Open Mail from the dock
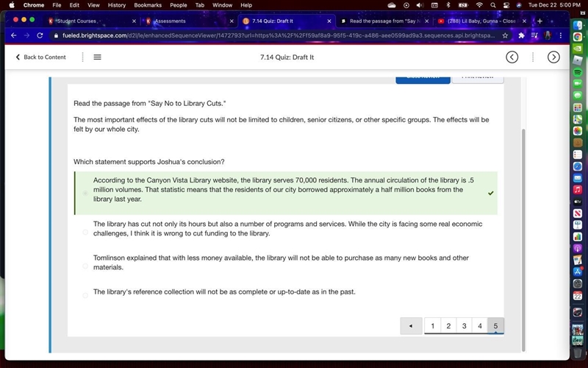 click(578, 178)
